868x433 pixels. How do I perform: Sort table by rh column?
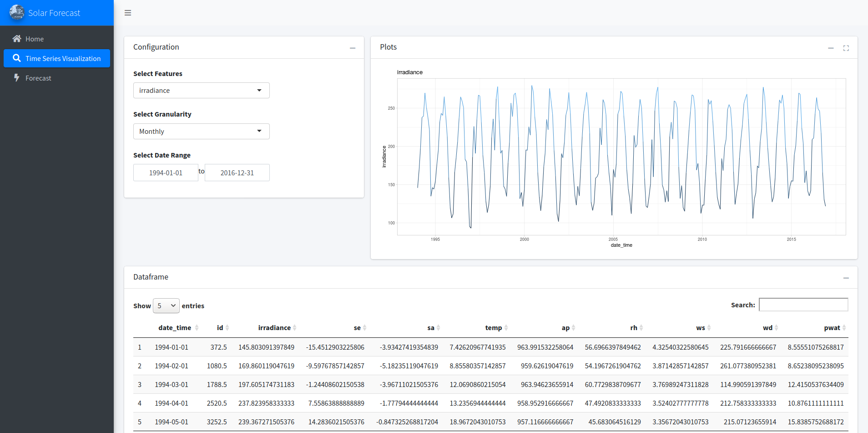(636, 328)
